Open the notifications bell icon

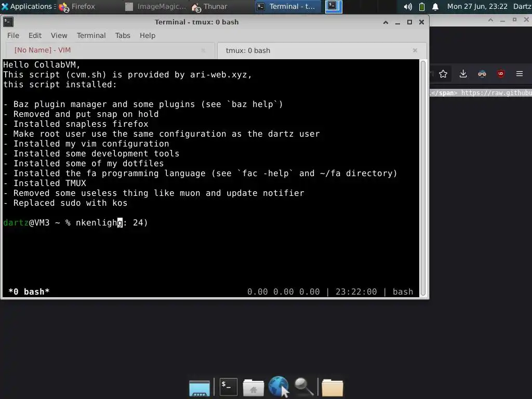tap(435, 6)
